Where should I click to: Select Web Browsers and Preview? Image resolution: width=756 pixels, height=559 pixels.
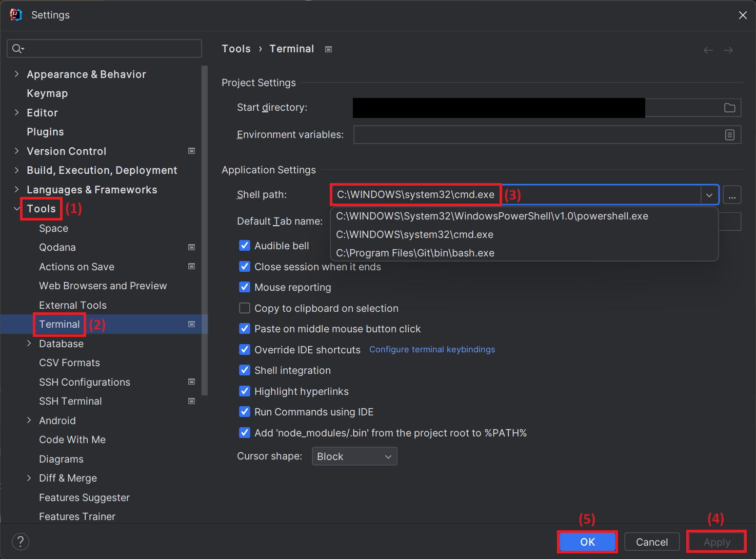[x=103, y=286]
